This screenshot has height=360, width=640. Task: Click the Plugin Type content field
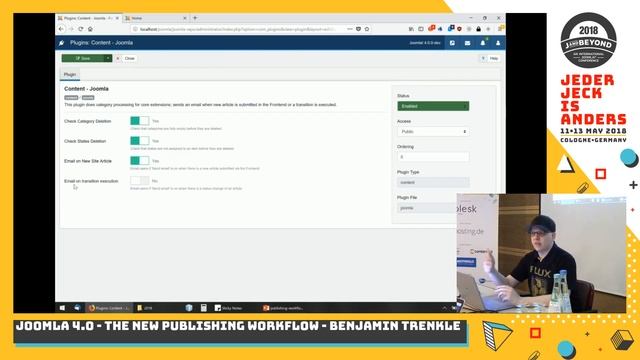tap(433, 182)
